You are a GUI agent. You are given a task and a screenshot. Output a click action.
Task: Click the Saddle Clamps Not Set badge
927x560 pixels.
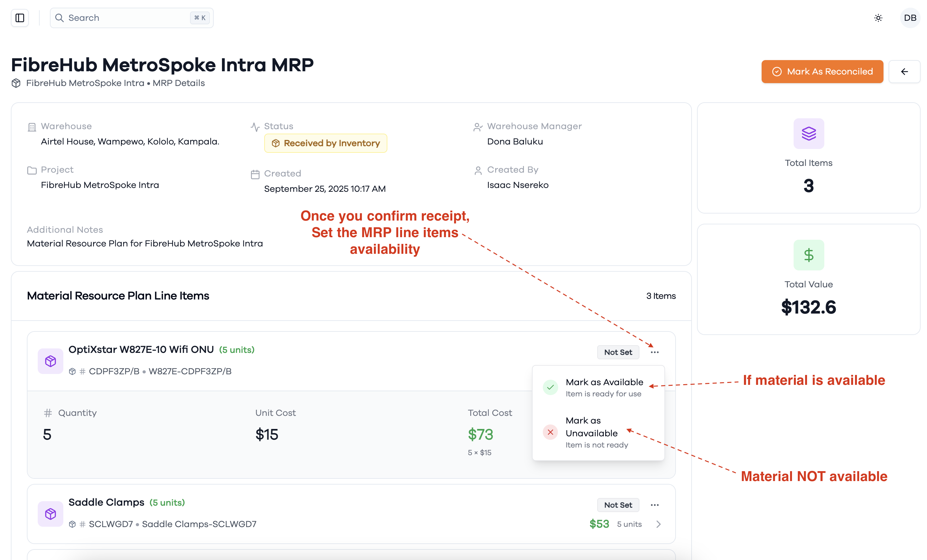click(x=618, y=505)
